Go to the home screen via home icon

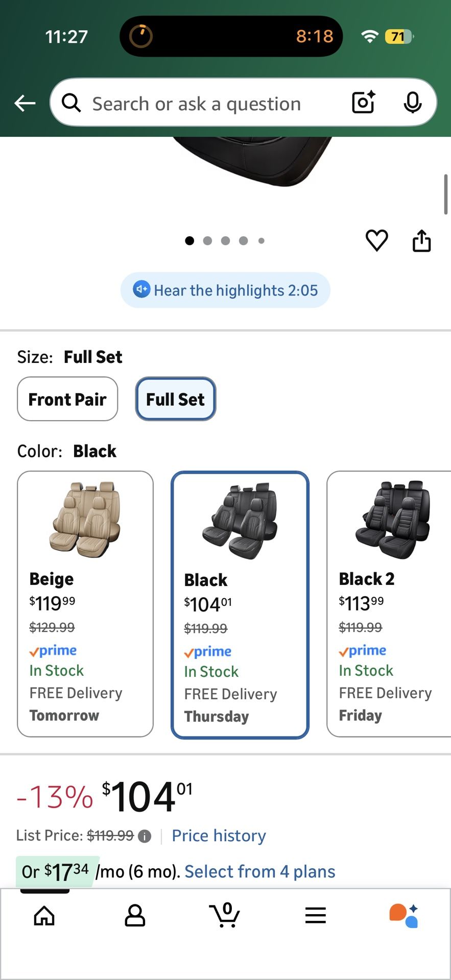tap(44, 915)
